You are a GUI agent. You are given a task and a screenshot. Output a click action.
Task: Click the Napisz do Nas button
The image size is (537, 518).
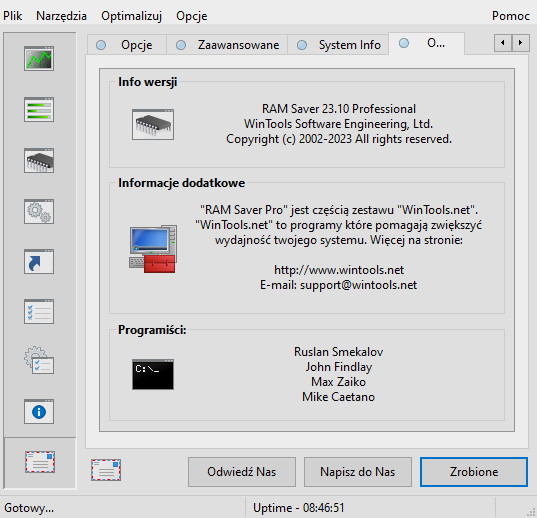coord(358,472)
